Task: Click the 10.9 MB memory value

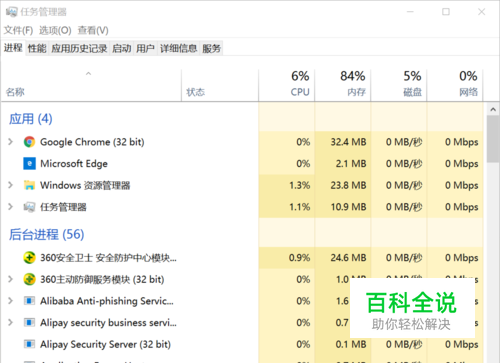Action: click(x=348, y=207)
